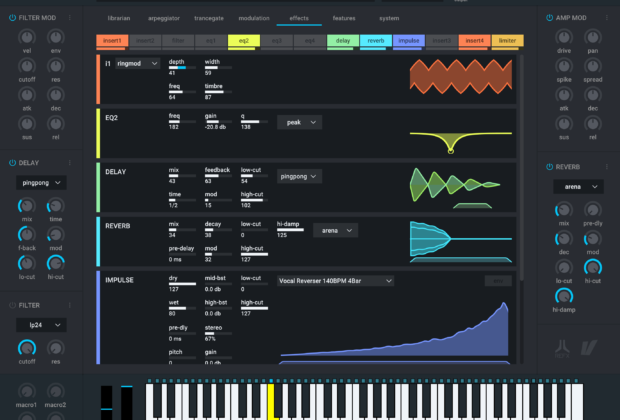The image size is (620, 420).
Task: Switch to the system tab
Action: [389, 18]
